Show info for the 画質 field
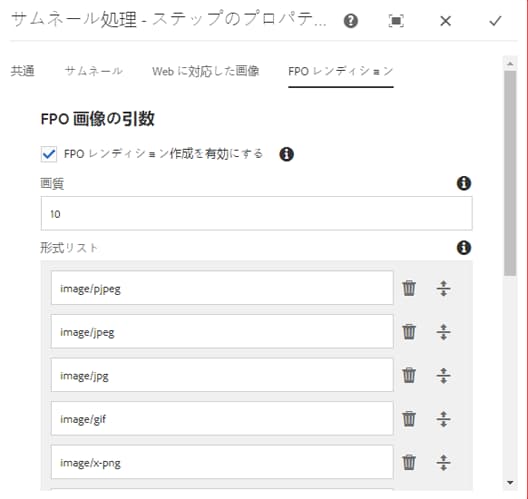Image resolution: width=528 pixels, height=499 pixels. [x=464, y=184]
